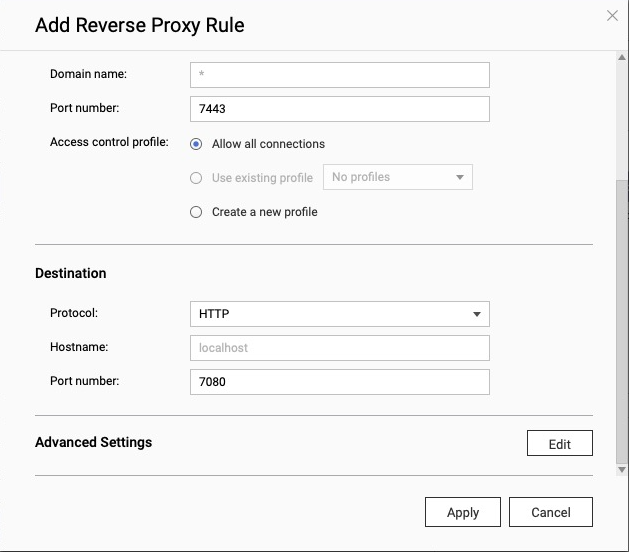
Task: Click the destination port field showing 7080
Action: click(x=339, y=382)
